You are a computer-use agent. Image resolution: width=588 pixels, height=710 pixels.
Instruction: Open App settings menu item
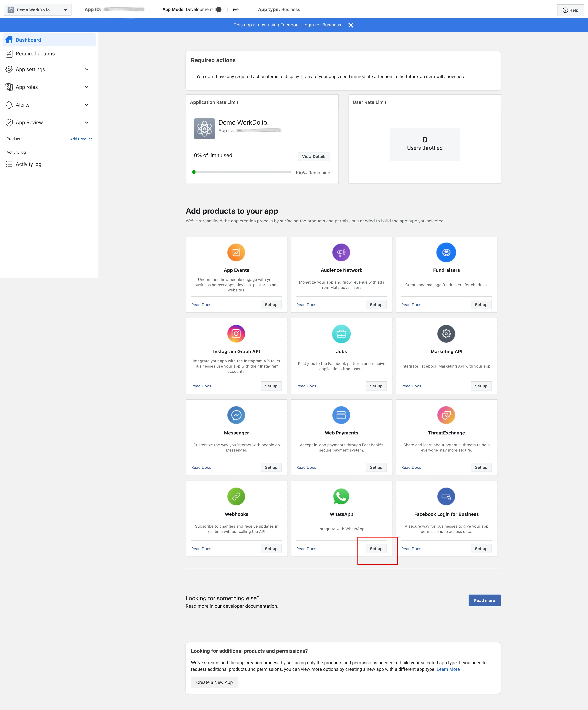point(49,69)
